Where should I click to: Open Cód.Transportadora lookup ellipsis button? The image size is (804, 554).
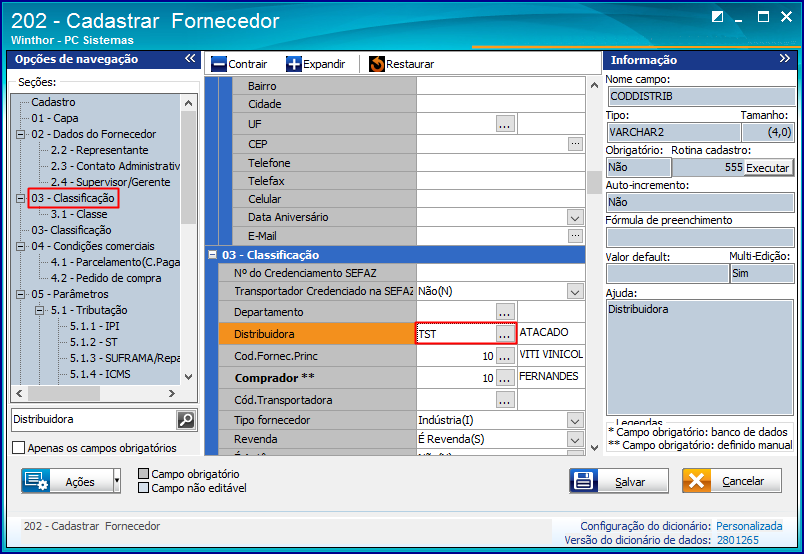point(505,400)
